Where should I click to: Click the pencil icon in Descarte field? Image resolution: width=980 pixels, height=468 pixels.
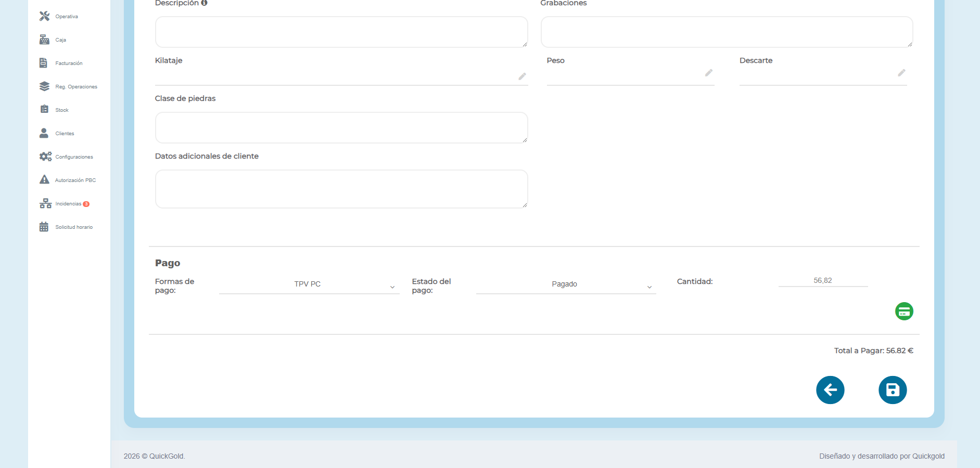point(901,73)
